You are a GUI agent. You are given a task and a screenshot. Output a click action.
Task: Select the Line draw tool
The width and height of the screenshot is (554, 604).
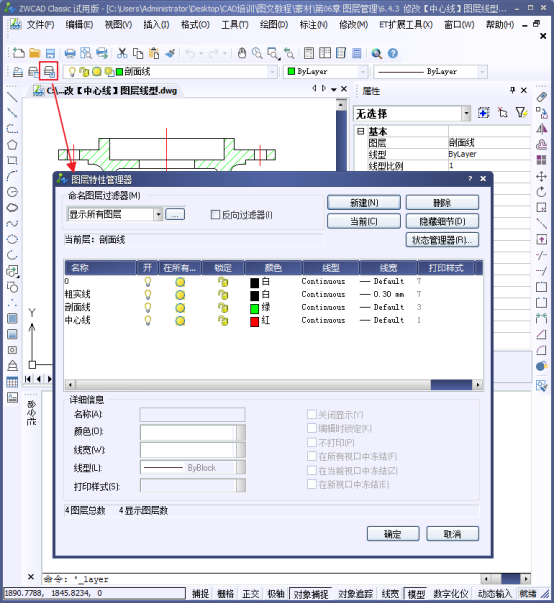point(12,97)
